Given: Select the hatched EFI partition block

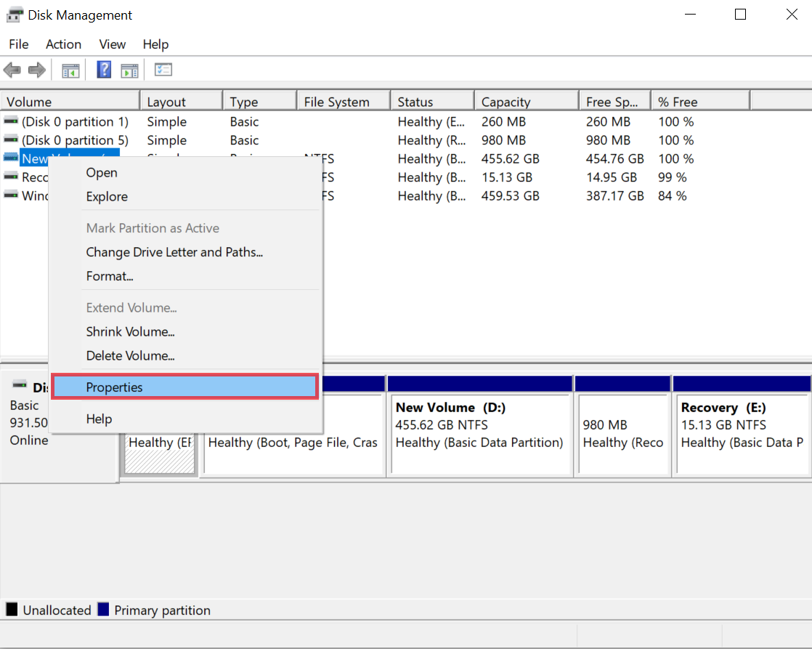Looking at the screenshot, I should pyautogui.click(x=160, y=454).
